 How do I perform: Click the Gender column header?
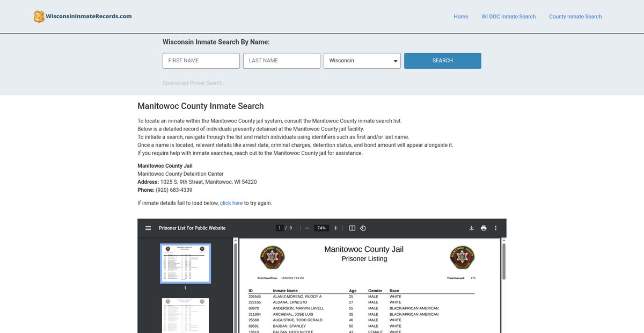pyautogui.click(x=375, y=291)
